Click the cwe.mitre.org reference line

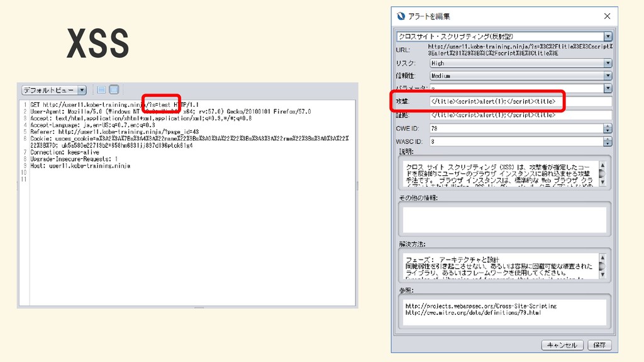(473, 313)
